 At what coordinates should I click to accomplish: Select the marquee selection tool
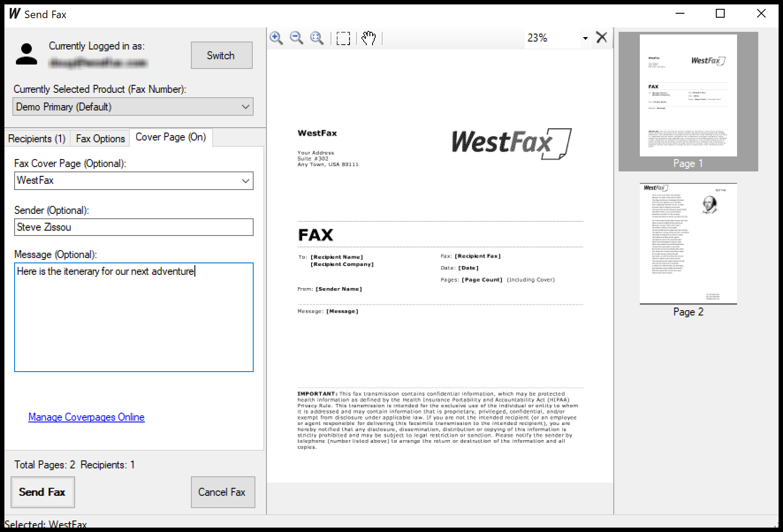tap(343, 38)
